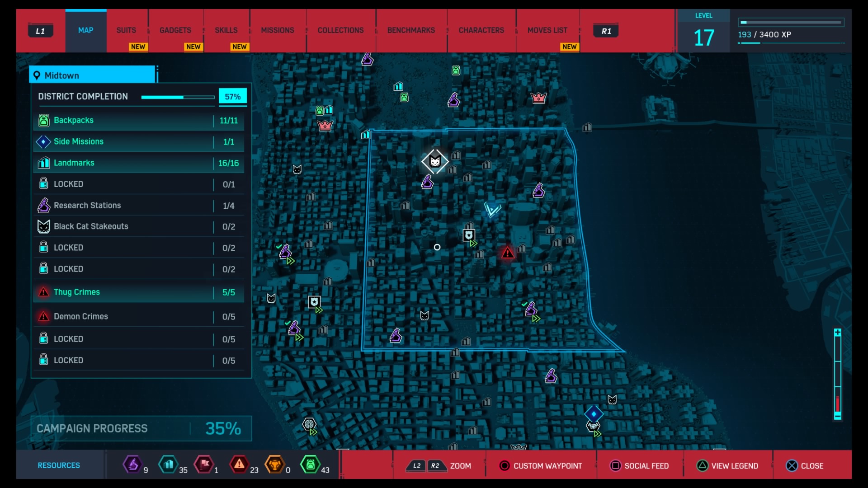Click the crime token resource icon
The width and height of the screenshot is (868, 488).
[x=239, y=464]
